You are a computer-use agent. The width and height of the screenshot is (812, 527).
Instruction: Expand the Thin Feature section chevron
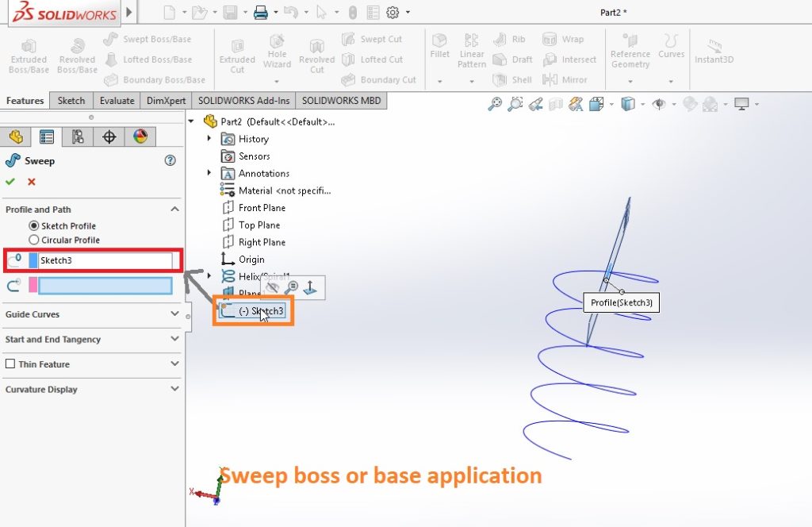point(175,364)
